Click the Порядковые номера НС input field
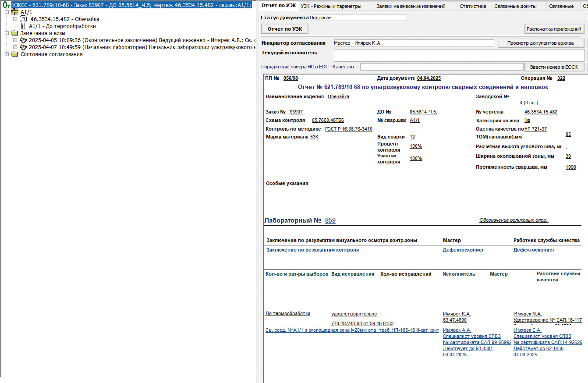Image resolution: width=588 pixels, height=383 pixels. pos(441,67)
